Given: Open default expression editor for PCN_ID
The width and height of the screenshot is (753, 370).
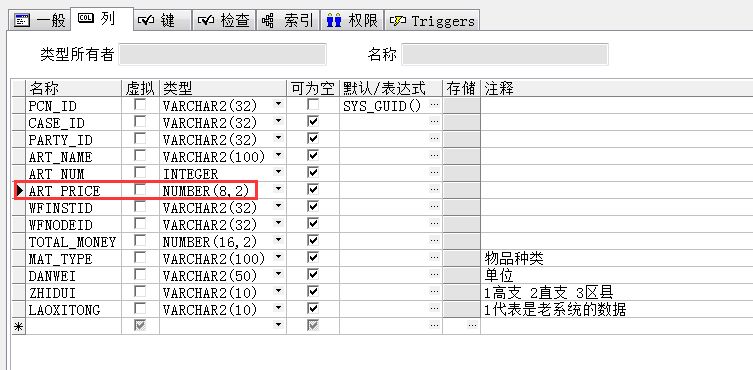Looking at the screenshot, I should click(435, 105).
